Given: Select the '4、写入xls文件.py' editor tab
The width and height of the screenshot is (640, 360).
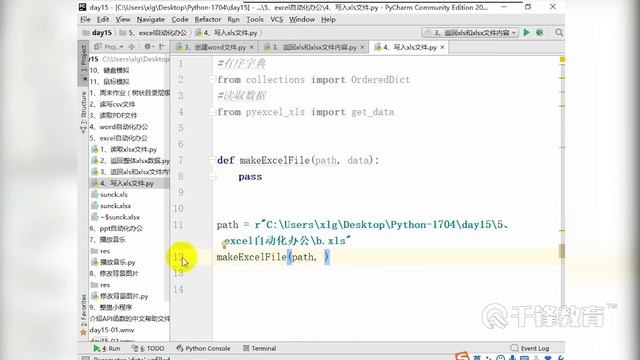Looking at the screenshot, I should click(x=409, y=47).
